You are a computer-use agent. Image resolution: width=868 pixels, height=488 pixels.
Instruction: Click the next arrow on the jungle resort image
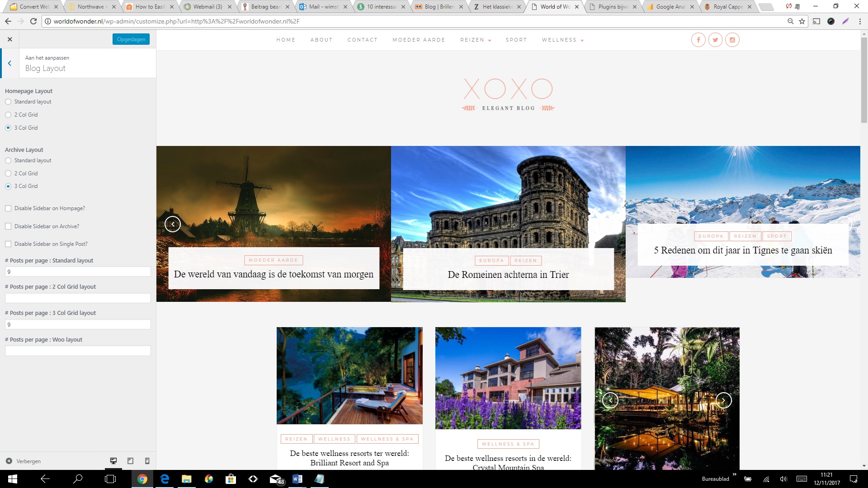click(x=723, y=400)
